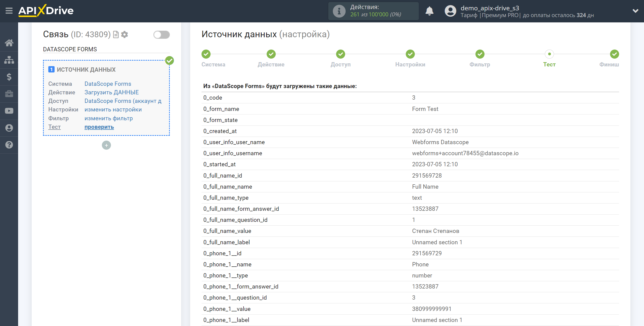Open the notifications bell
This screenshot has width=644, height=326.
(429, 11)
